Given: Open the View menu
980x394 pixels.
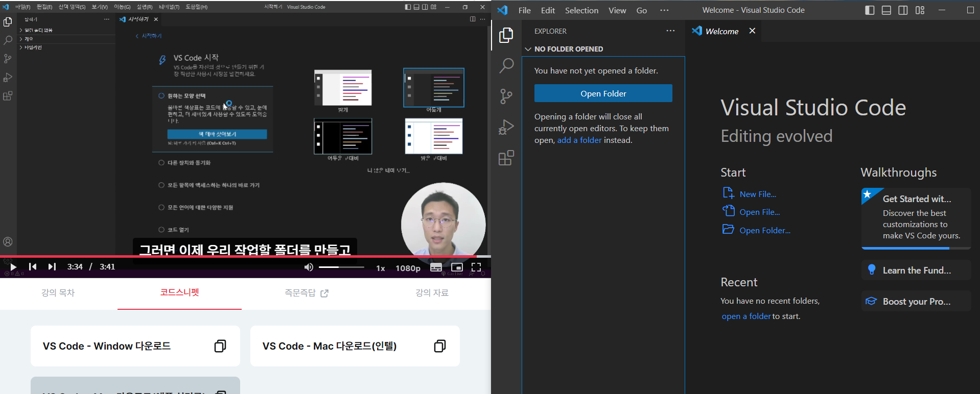Looking at the screenshot, I should [617, 10].
